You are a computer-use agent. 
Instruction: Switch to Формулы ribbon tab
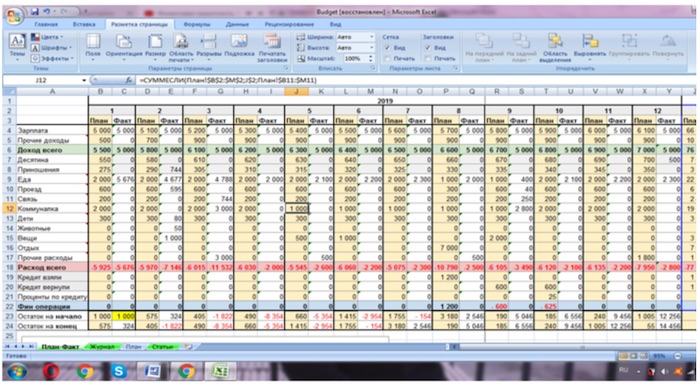coord(196,24)
